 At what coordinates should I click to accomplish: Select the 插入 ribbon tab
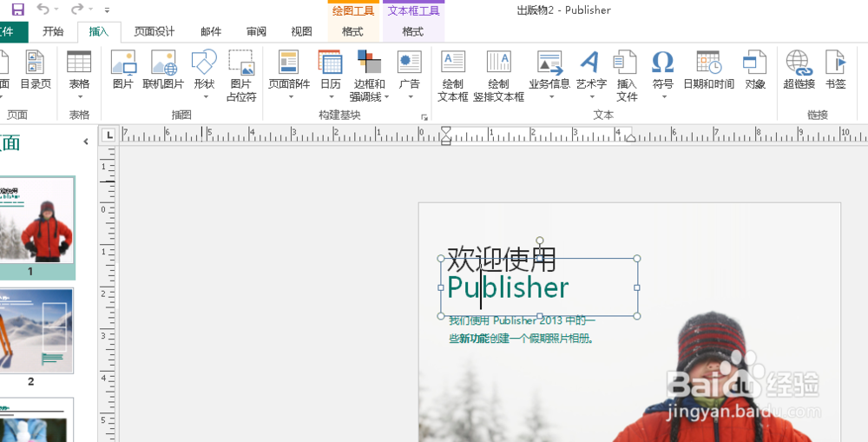(99, 31)
